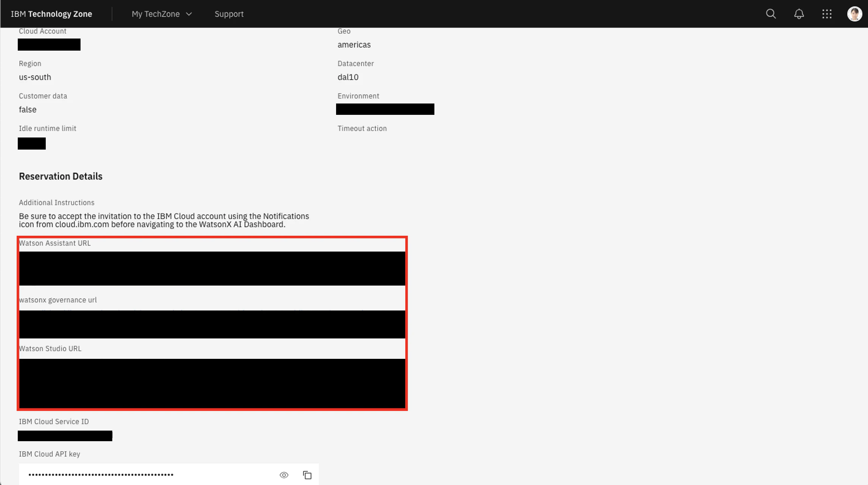Click the Datacenter label
This screenshot has width=868, height=485.
click(x=355, y=63)
